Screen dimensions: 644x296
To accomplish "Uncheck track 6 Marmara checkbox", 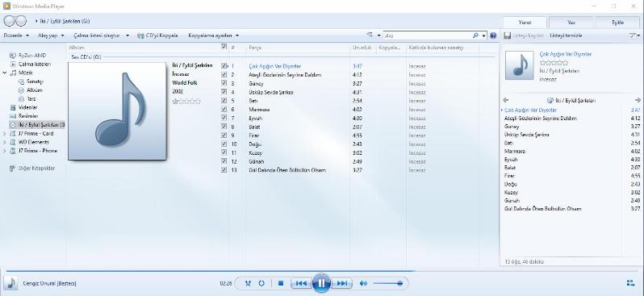I will click(224, 109).
